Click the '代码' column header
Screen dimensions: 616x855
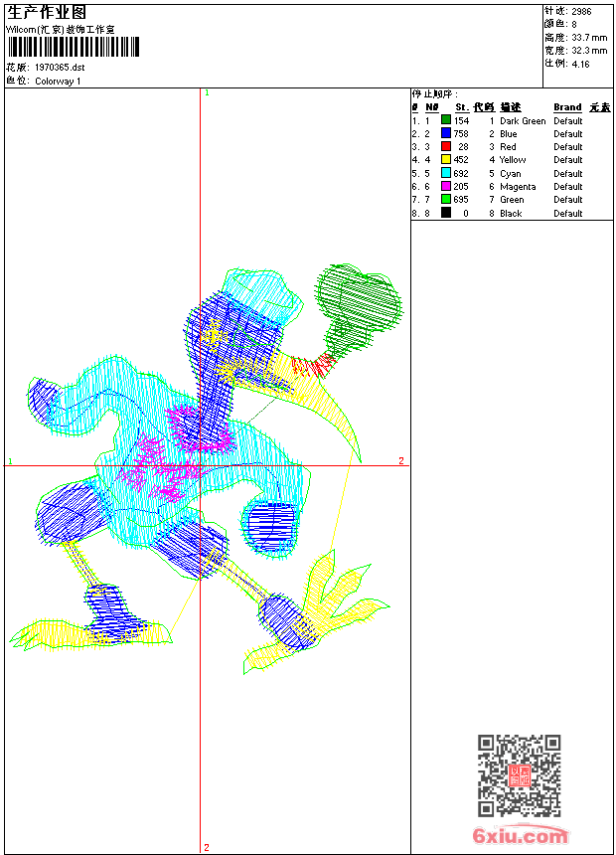coord(484,107)
